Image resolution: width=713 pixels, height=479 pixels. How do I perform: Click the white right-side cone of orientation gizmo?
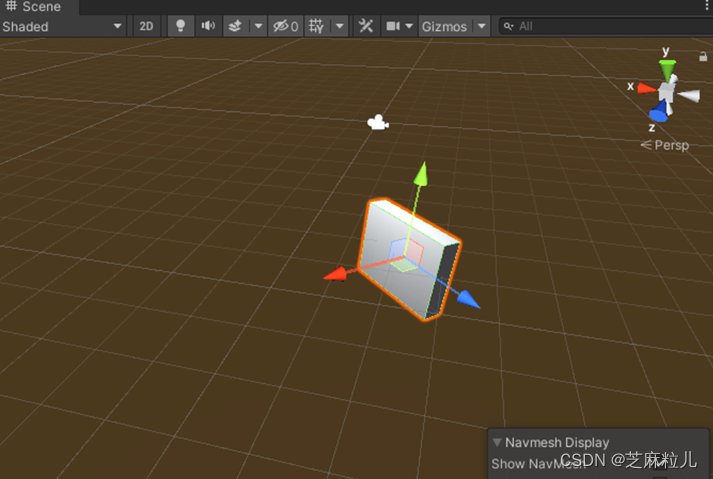(689, 96)
